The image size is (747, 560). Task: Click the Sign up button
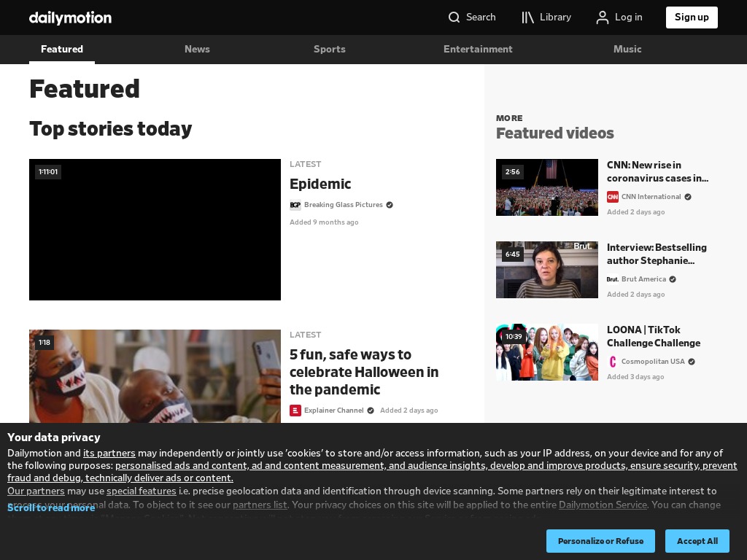pyautogui.click(x=692, y=17)
